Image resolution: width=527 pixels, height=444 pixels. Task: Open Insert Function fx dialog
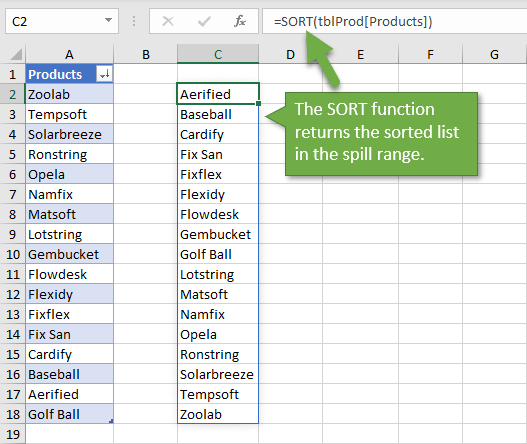point(240,21)
